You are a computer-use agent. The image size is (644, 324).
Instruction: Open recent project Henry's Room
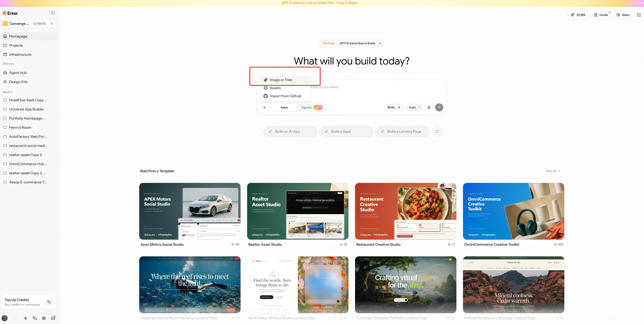click(x=29, y=128)
